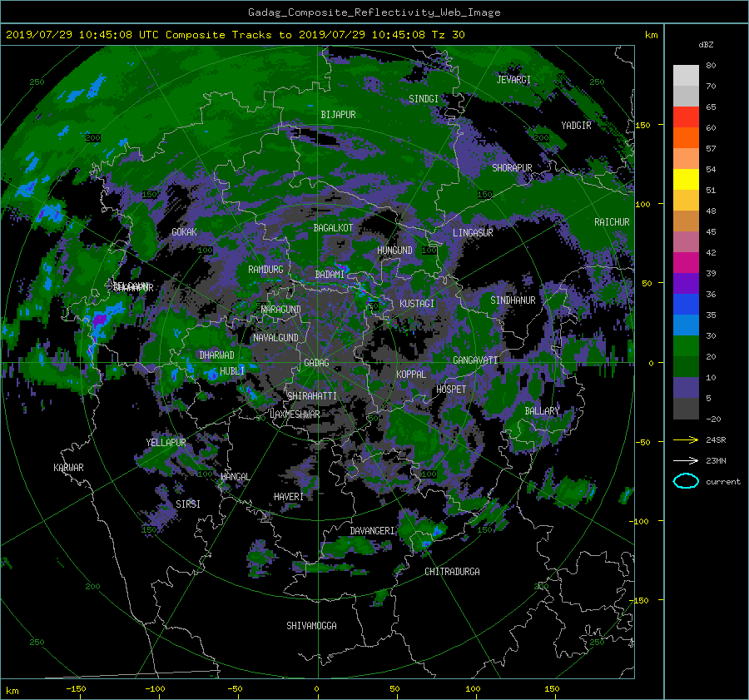
Task: Click the RAICHUR city label
Action: pyautogui.click(x=612, y=222)
